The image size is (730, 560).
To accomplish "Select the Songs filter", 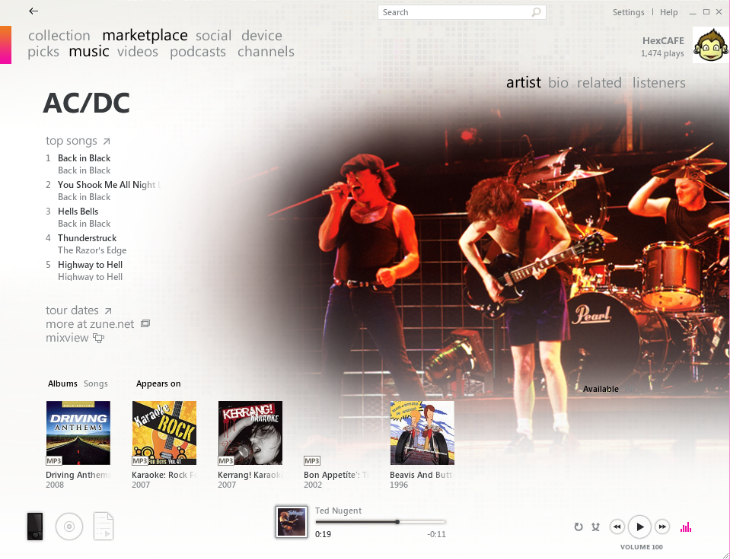I will 95,383.
